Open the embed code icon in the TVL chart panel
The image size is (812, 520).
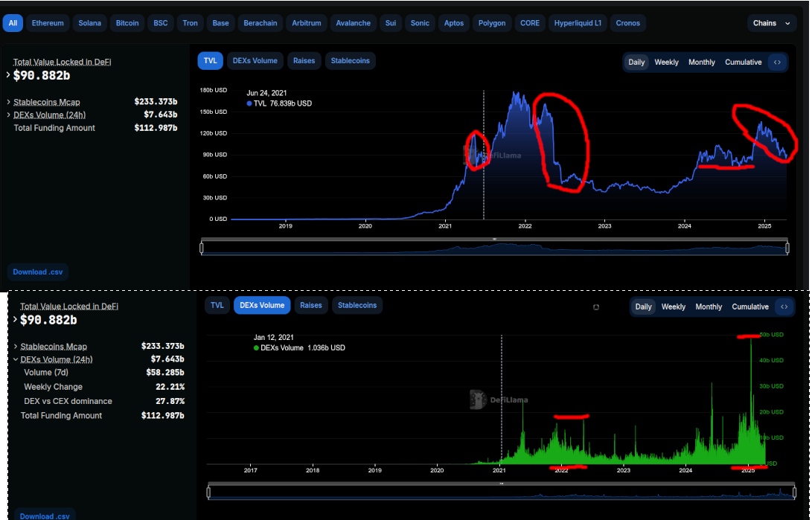tap(777, 62)
